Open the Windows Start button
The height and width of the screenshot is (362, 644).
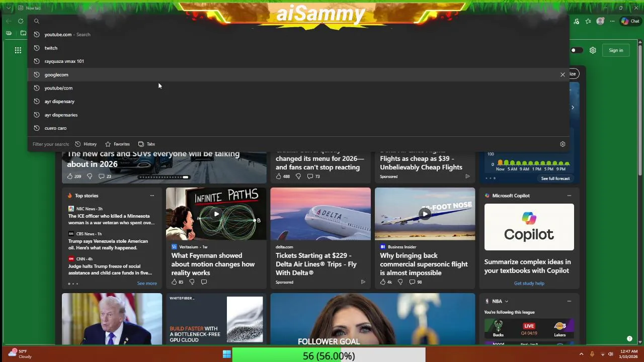coord(227,354)
